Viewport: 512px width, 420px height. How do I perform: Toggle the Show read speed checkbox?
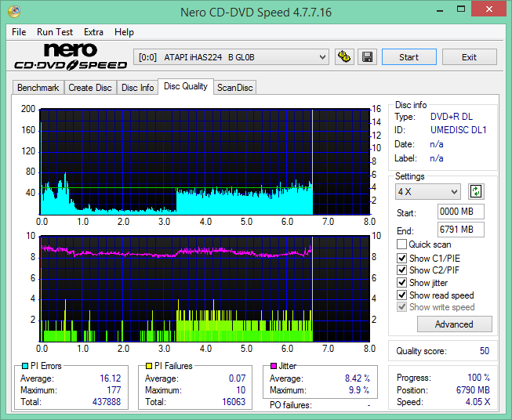(401, 295)
